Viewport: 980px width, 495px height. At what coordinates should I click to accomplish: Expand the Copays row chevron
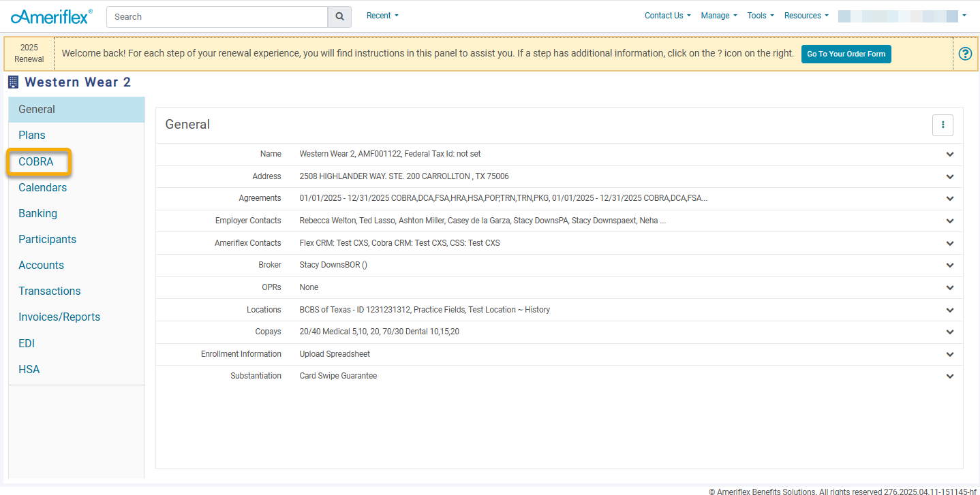[950, 332]
